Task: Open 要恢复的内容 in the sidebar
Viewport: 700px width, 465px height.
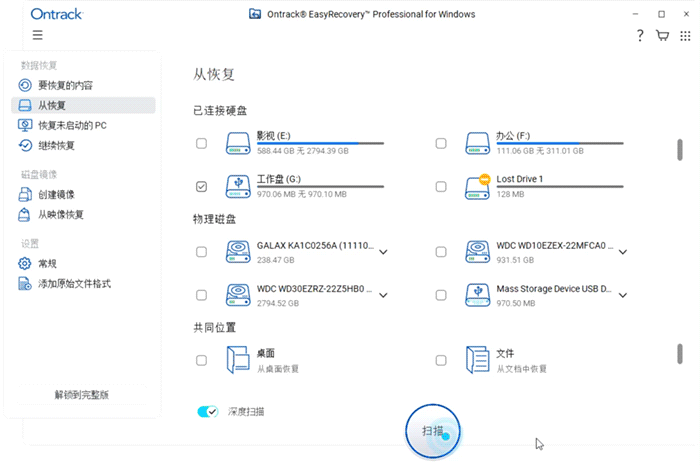Action: click(83, 85)
